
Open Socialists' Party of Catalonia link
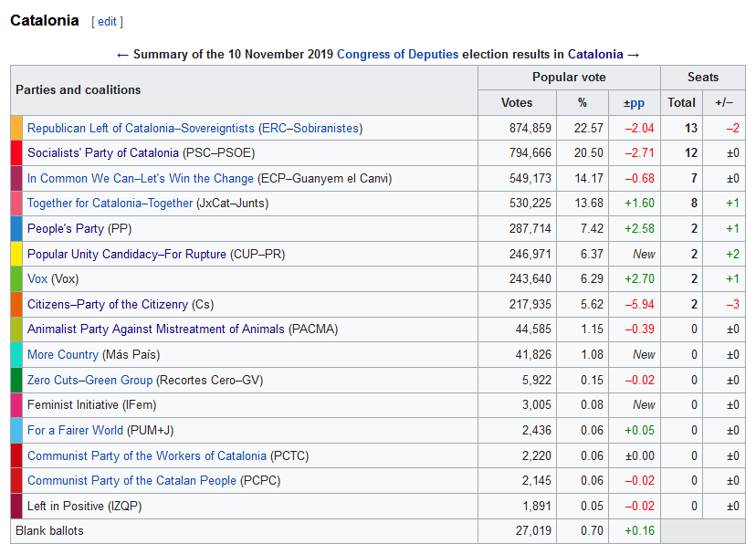102,153
